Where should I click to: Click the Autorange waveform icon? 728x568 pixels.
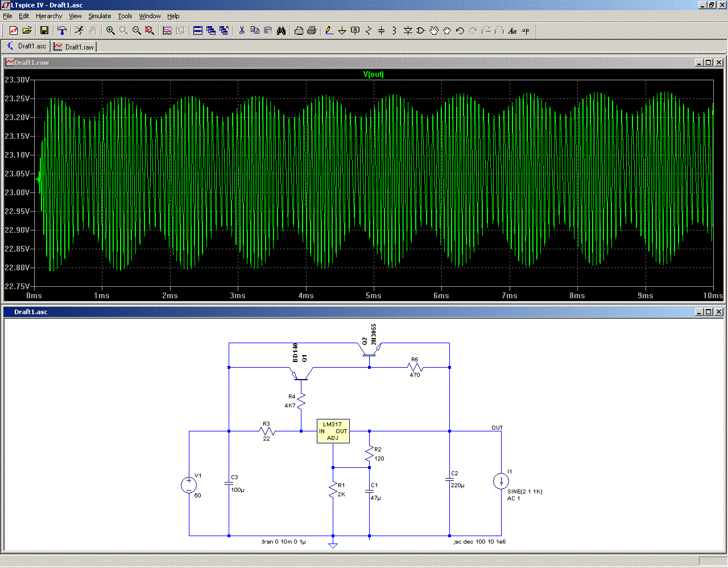167,31
